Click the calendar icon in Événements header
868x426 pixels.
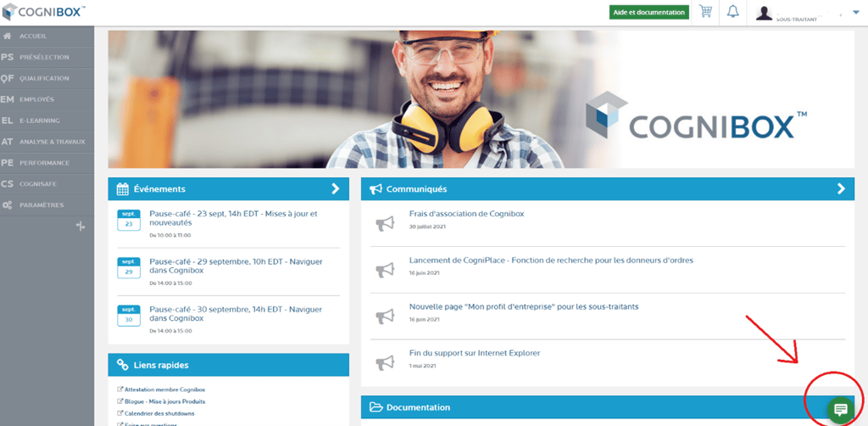click(x=123, y=189)
